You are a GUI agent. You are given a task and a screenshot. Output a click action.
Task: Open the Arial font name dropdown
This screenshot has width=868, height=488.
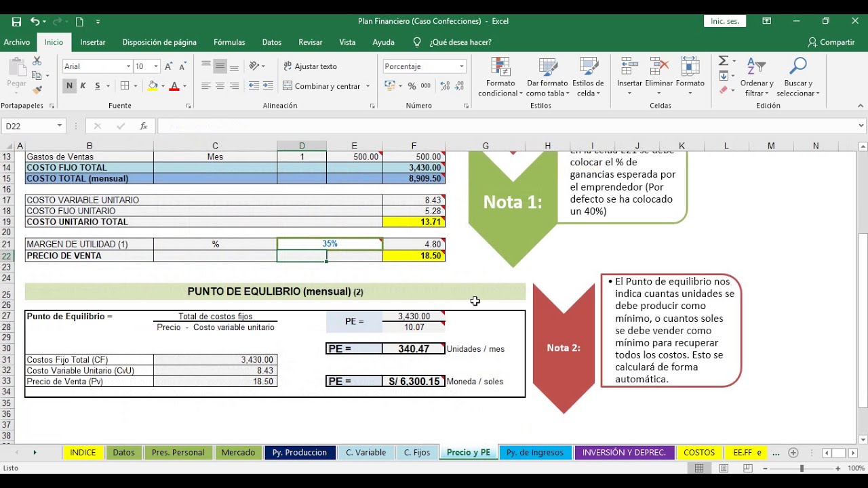click(128, 66)
